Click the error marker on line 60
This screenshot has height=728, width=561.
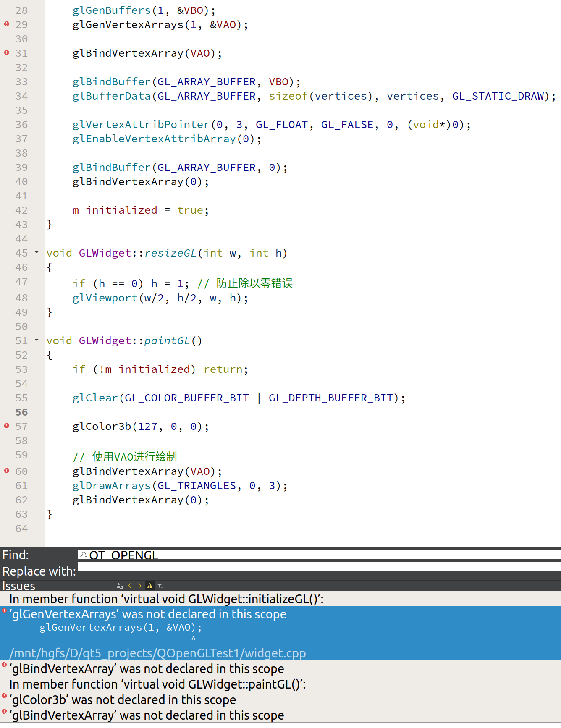(7, 471)
